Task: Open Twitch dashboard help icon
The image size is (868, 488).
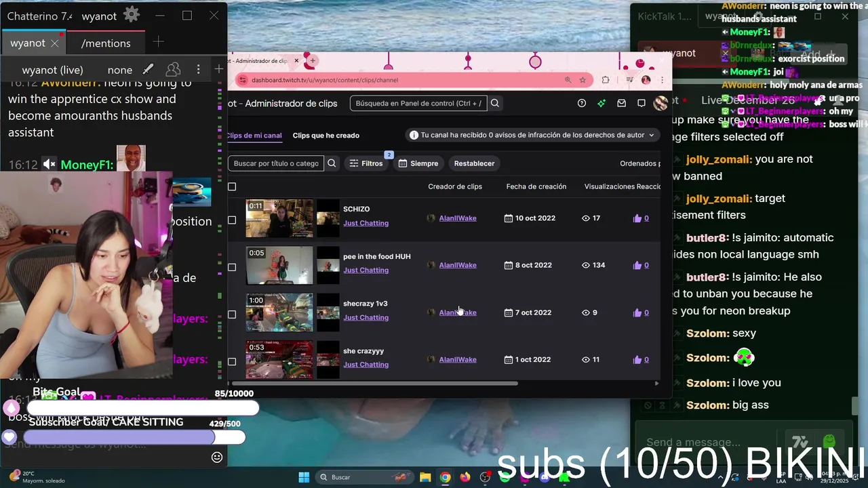Action: [x=581, y=103]
